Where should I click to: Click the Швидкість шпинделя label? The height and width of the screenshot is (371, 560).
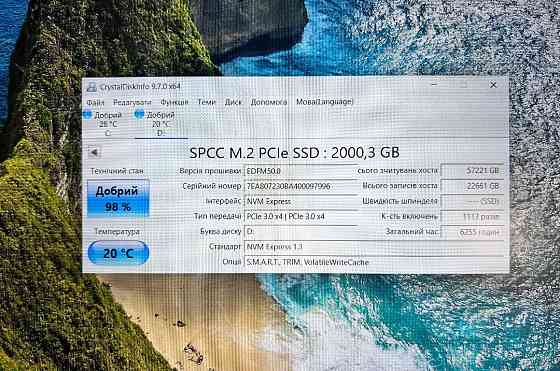click(400, 201)
